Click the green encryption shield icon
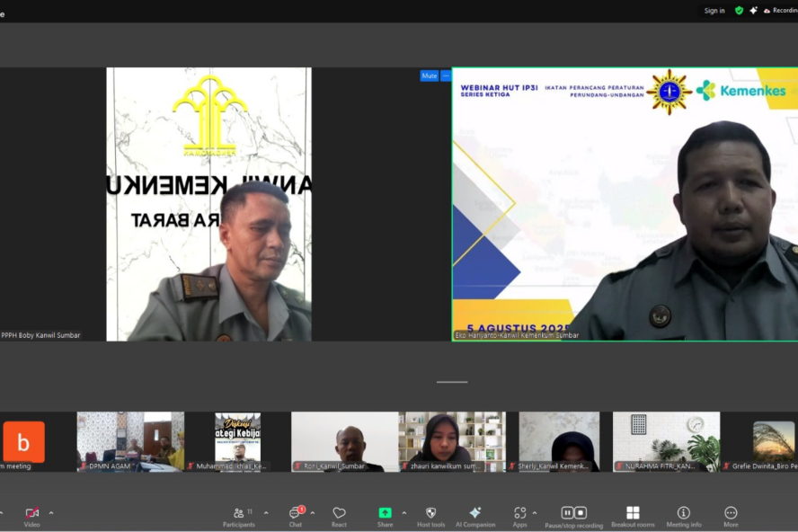798x532 pixels. tap(739, 11)
